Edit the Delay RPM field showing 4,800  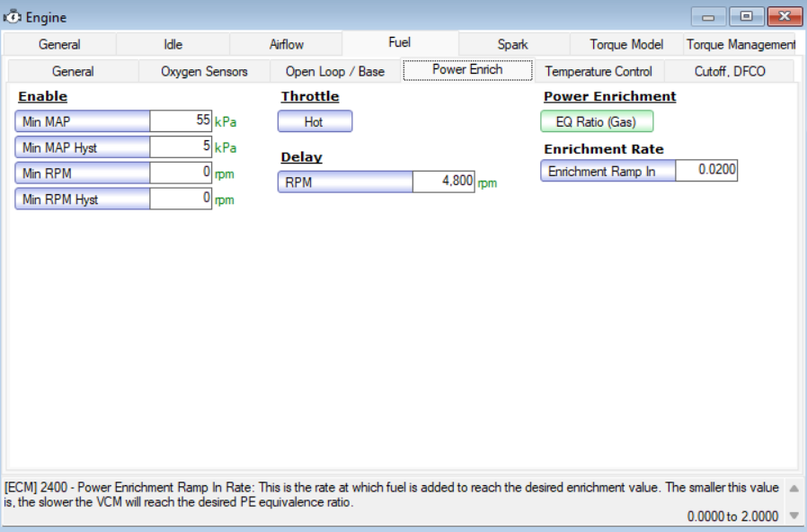tap(444, 182)
